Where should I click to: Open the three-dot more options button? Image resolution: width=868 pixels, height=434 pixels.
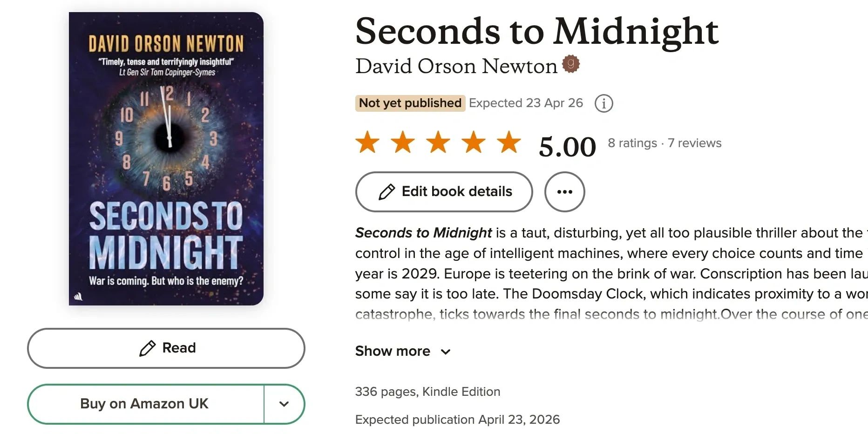564,192
